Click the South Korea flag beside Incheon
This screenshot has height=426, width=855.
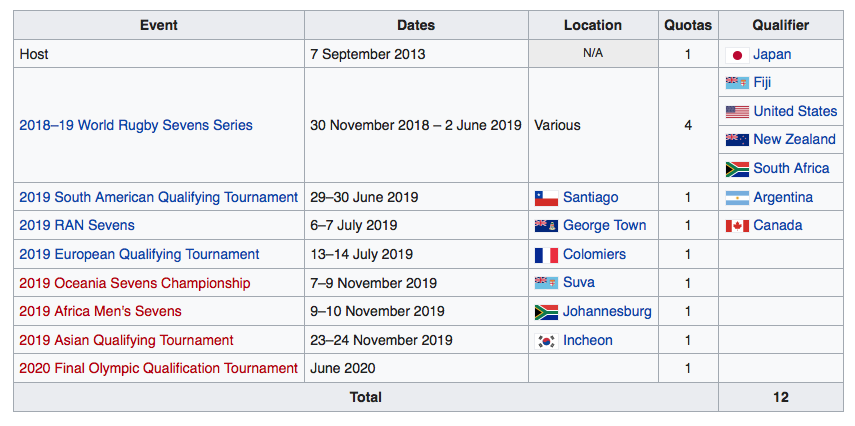pyautogui.click(x=546, y=341)
